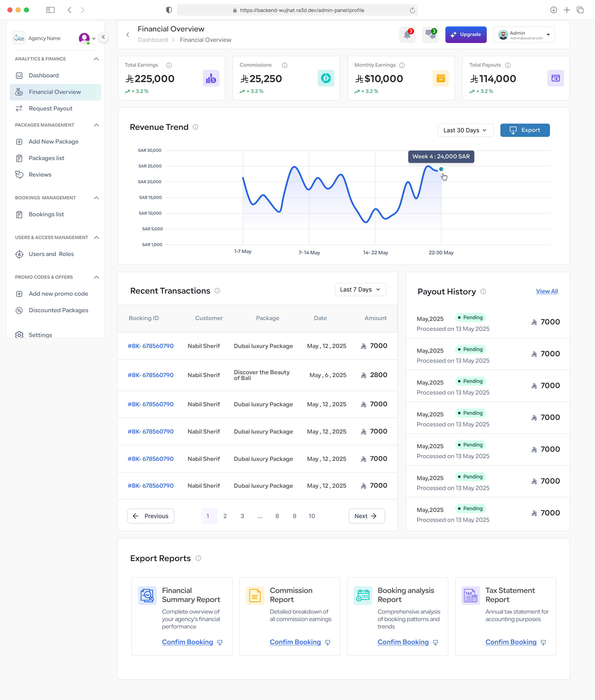
Task: Open the Admin account dropdown
Action: tap(524, 35)
